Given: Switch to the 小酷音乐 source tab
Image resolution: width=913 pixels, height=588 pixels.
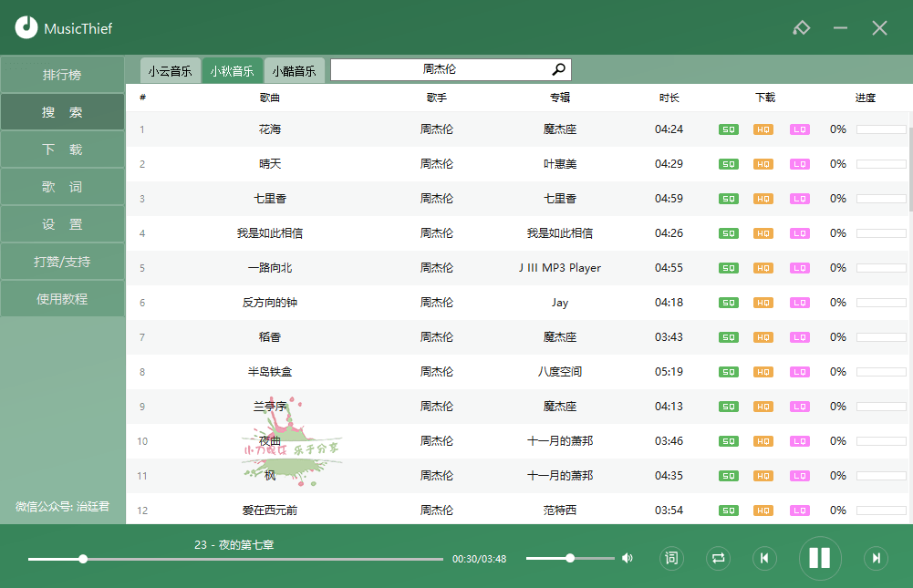Looking at the screenshot, I should pos(294,70).
